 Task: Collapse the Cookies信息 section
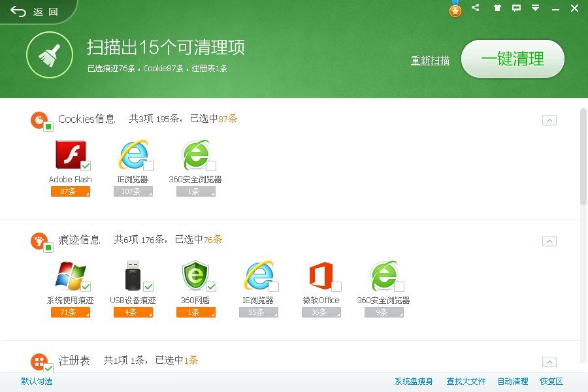pos(549,120)
